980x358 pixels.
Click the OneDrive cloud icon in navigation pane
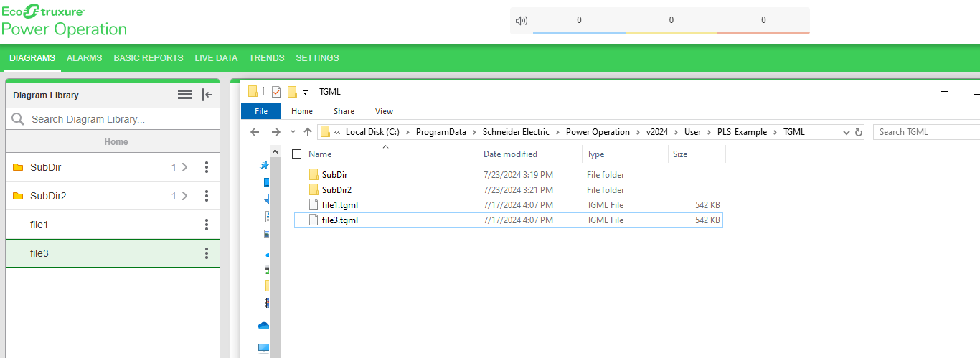264,326
